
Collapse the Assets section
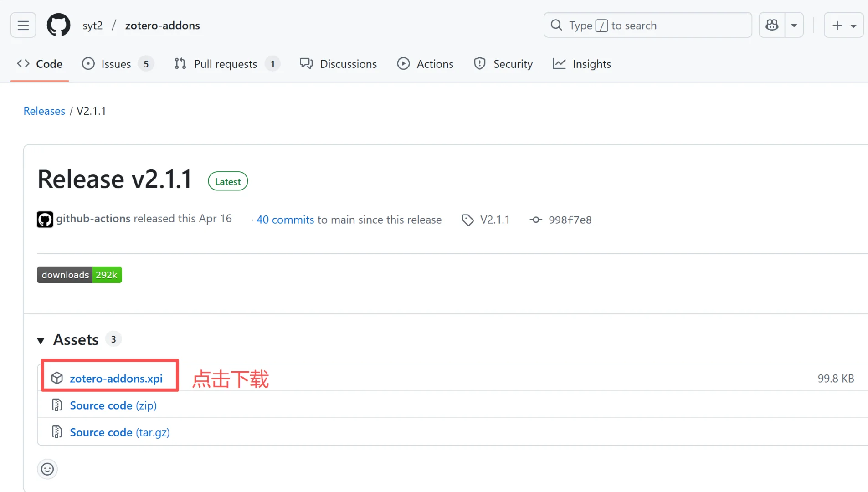click(41, 340)
